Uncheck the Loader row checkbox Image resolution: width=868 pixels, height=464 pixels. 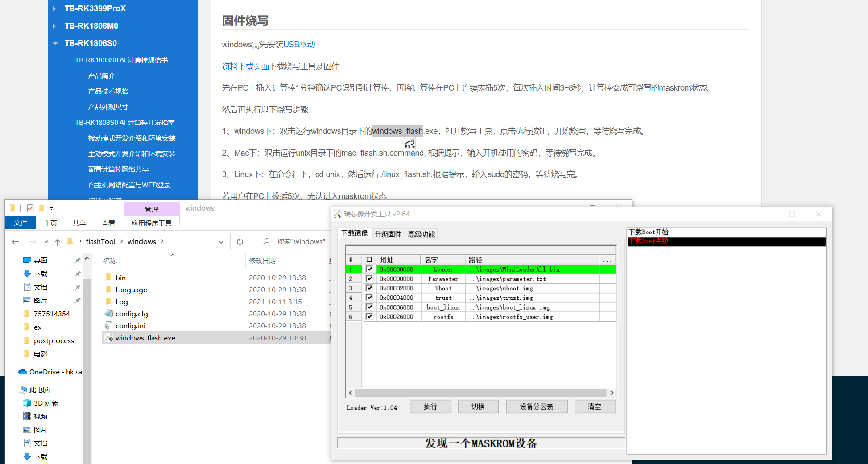(369, 269)
